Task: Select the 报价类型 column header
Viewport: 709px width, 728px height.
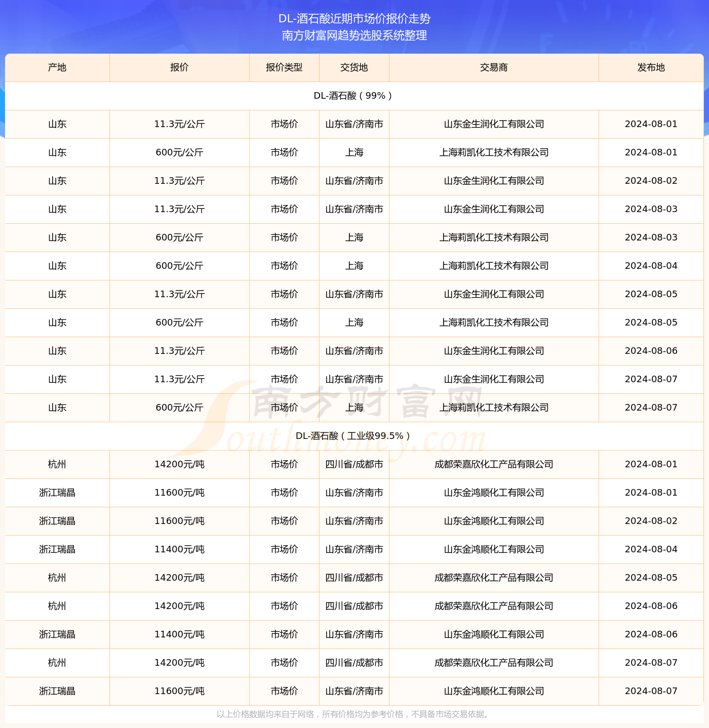Action: (x=284, y=67)
